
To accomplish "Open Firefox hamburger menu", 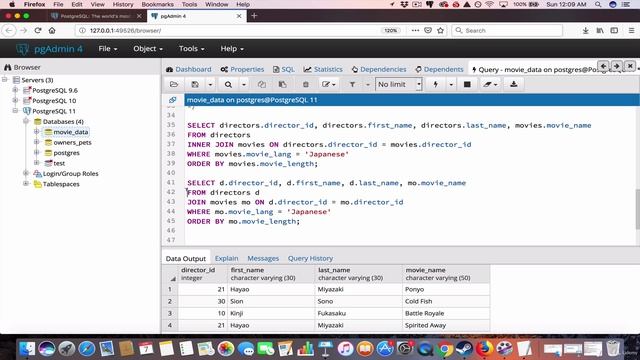I will pyautogui.click(x=631, y=30).
